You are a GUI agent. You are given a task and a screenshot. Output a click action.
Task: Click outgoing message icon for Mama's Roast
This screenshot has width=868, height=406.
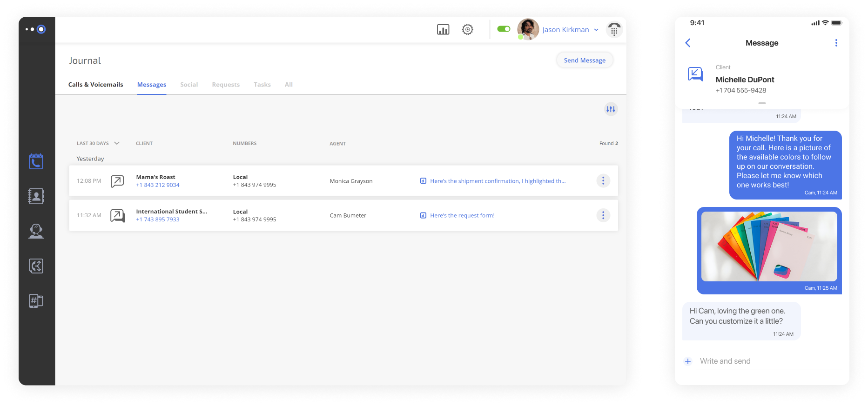click(117, 181)
